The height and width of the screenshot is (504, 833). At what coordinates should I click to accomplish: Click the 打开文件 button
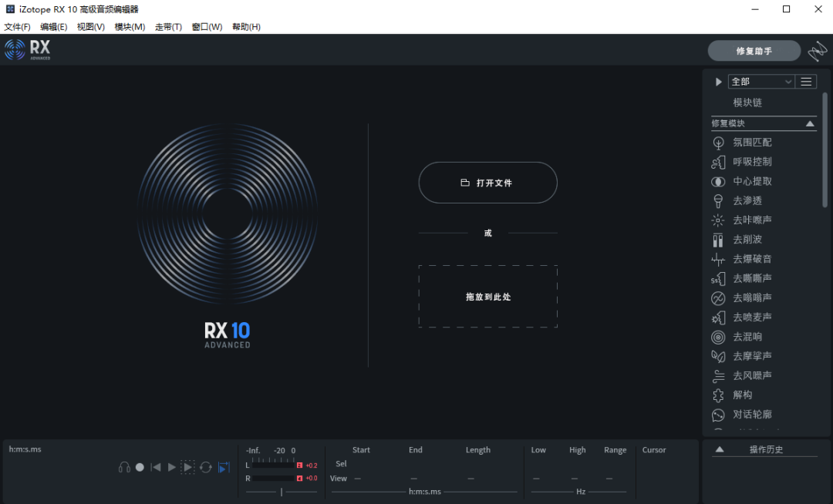pyautogui.click(x=487, y=183)
